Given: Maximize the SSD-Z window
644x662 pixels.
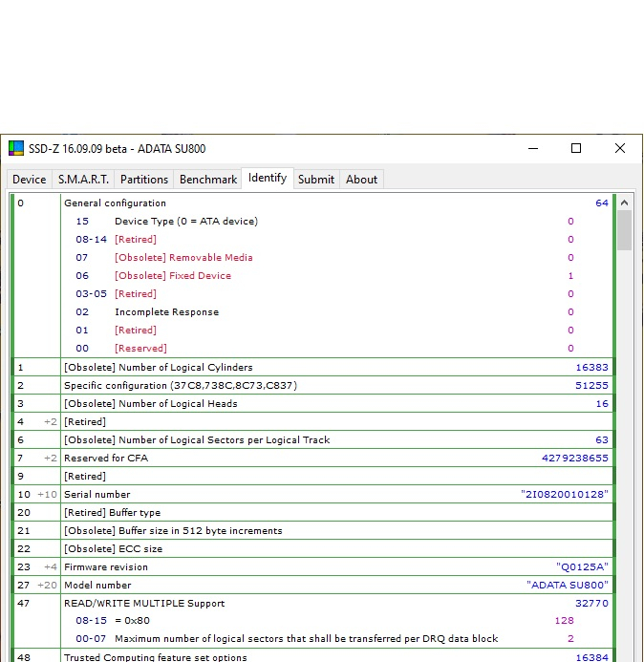Looking at the screenshot, I should [576, 148].
